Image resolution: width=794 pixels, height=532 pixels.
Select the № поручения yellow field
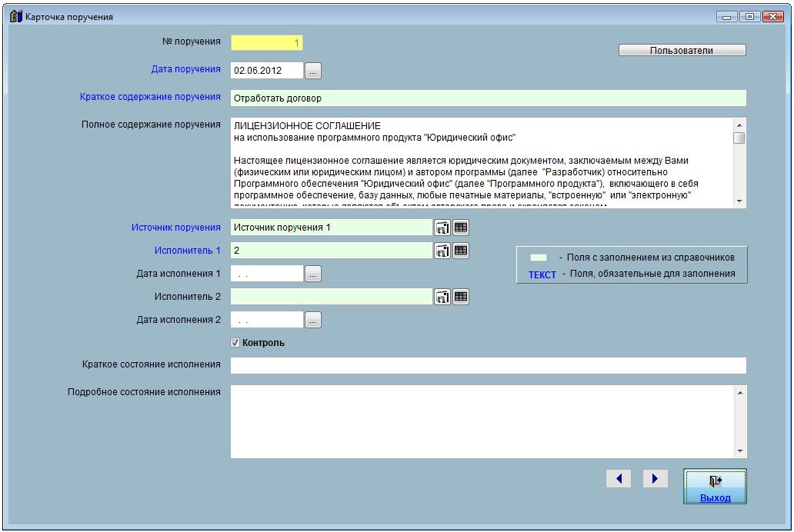tap(266, 43)
